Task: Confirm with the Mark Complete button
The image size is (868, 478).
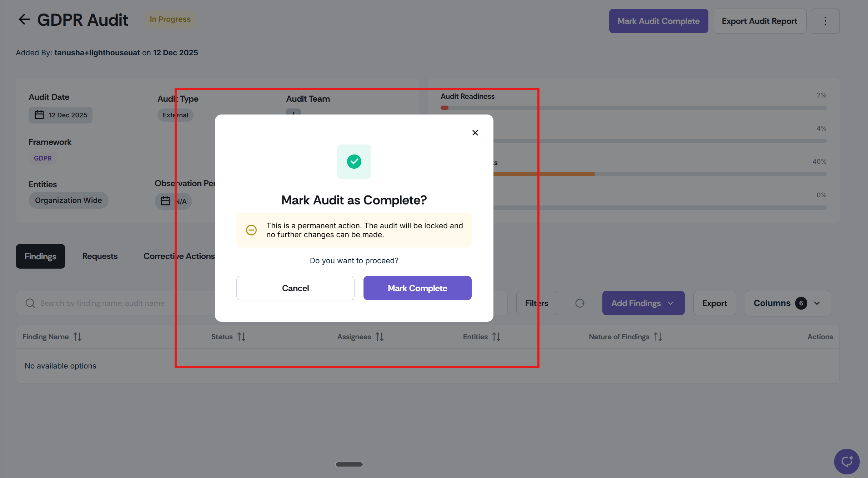Action: coord(417,288)
